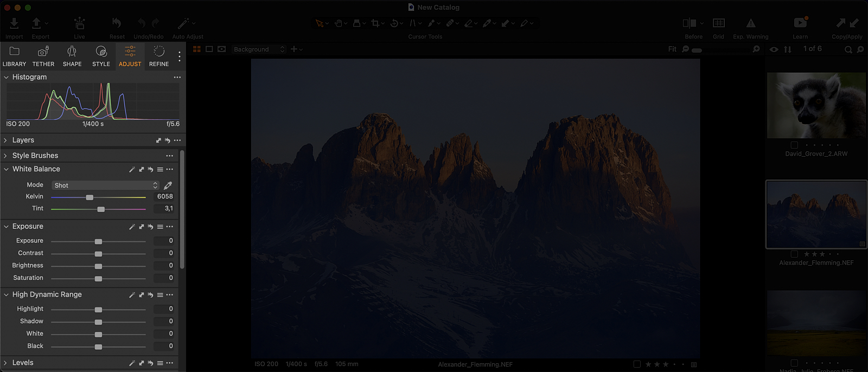Auto adjust the Exposure panel
868x372 pixels.
coord(132,227)
